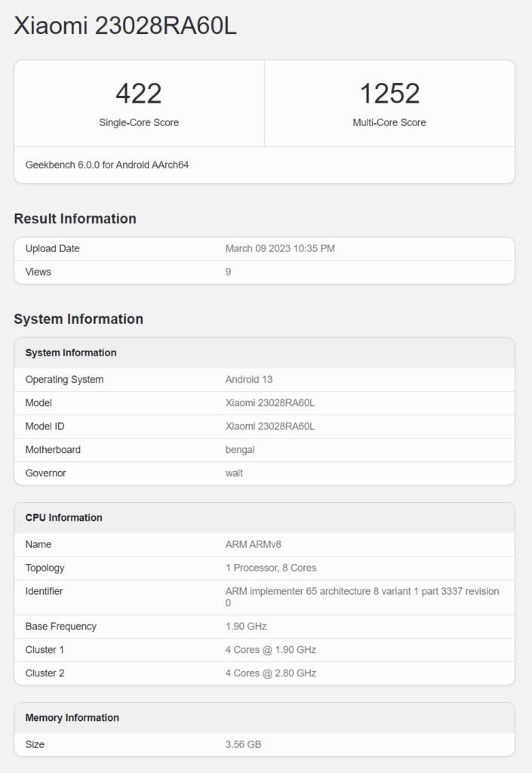Select the Base Frequency value 1.90 GHz
The width and height of the screenshot is (532, 773).
[246, 626]
